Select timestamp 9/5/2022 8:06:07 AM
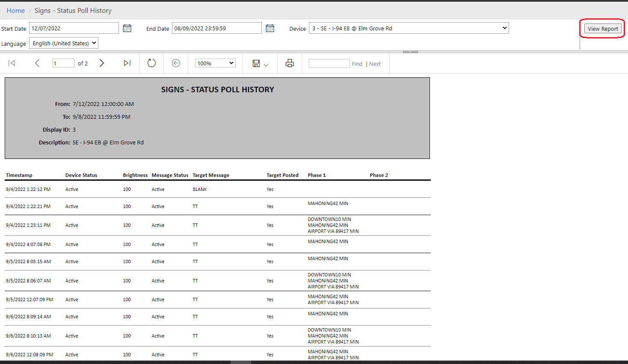Image resolution: width=628 pixels, height=364 pixels. coord(28,281)
